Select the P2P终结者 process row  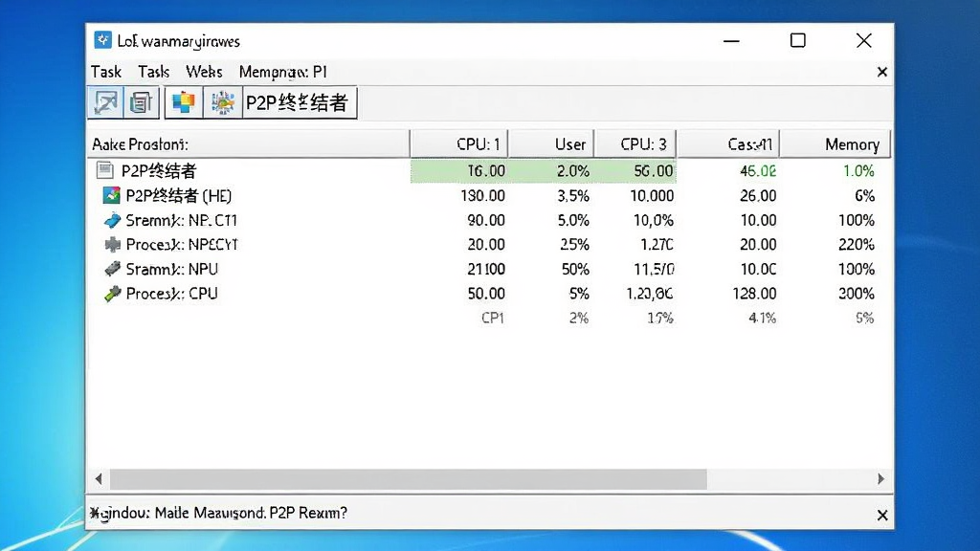point(489,170)
